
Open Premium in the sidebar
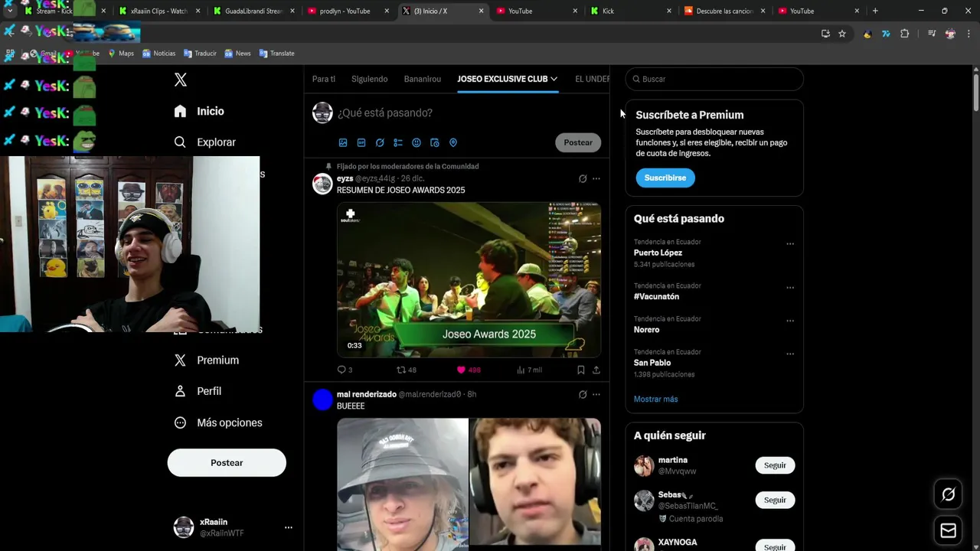coord(207,360)
